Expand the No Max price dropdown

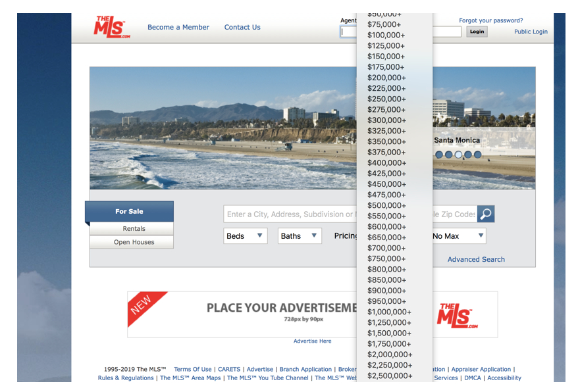pos(458,236)
